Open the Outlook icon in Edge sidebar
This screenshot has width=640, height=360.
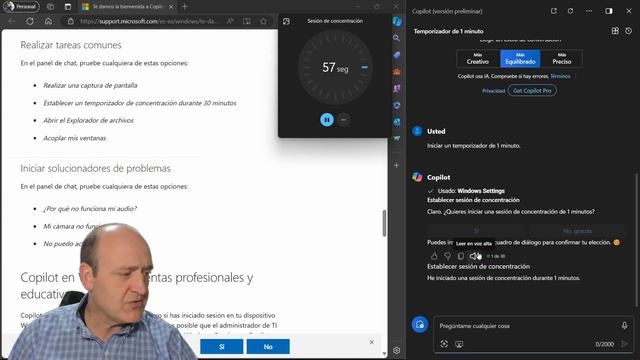click(x=396, y=122)
